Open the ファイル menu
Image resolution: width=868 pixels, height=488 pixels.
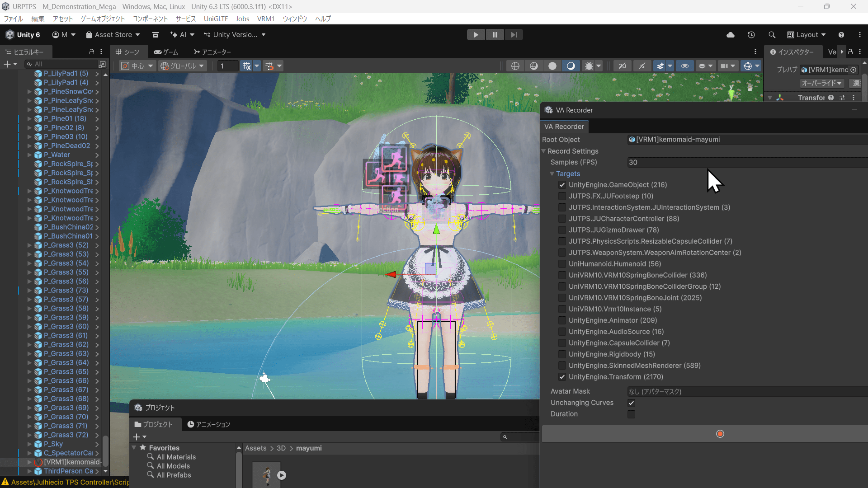coord(14,19)
